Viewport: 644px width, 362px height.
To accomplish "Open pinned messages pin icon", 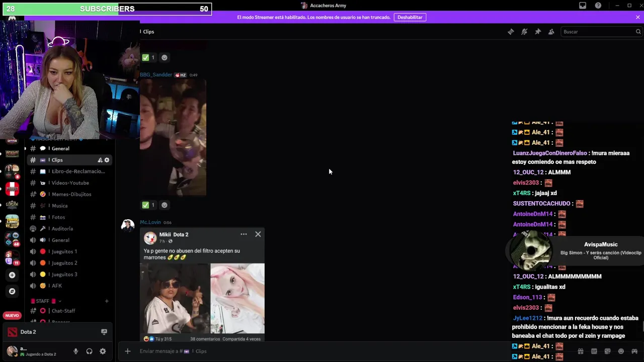I will click(x=538, y=32).
